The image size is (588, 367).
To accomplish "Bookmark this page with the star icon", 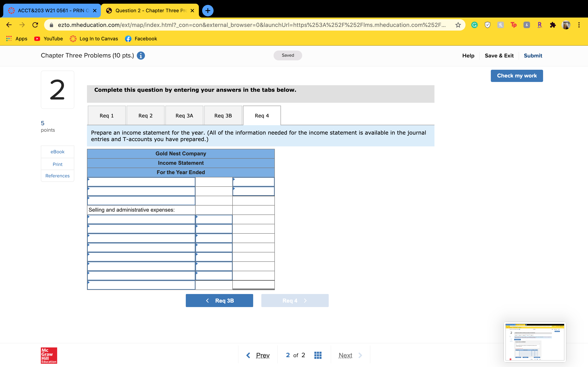I will coord(458,25).
